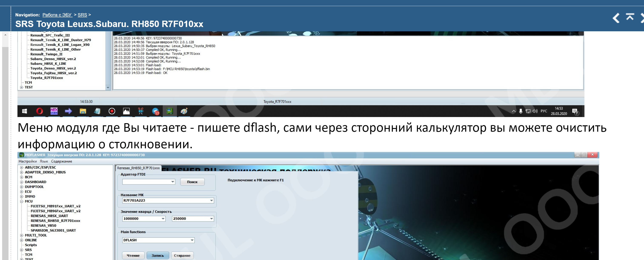Select Renault_Temik_K_LINE_Duster_H79 tree item
The image size is (644, 260).
60,40
